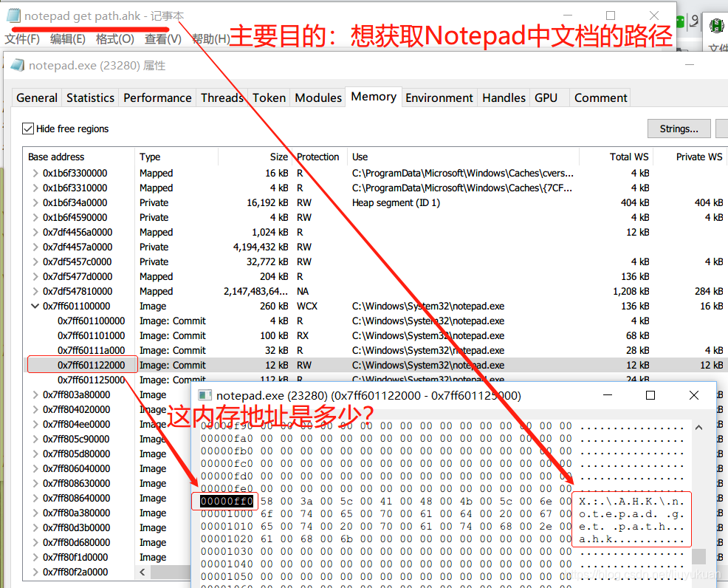Sort by Private WS column header
The image size is (728, 588).
[x=691, y=157]
